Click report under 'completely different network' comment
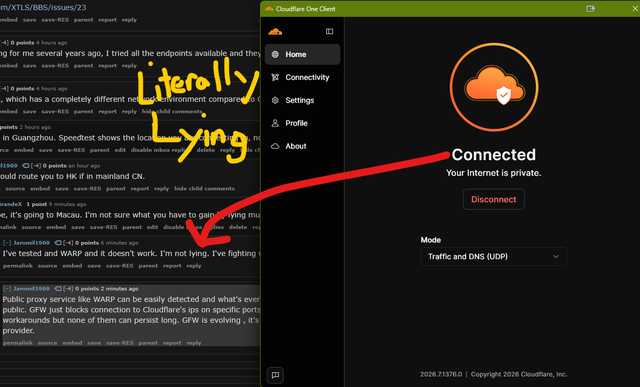640x387 pixels. 107,111
